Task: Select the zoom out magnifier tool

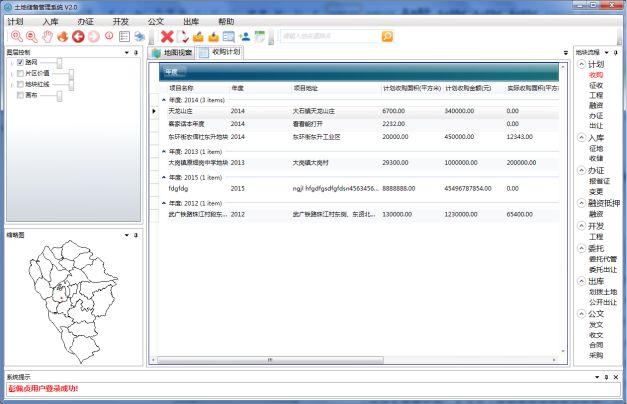Action: click(x=29, y=37)
